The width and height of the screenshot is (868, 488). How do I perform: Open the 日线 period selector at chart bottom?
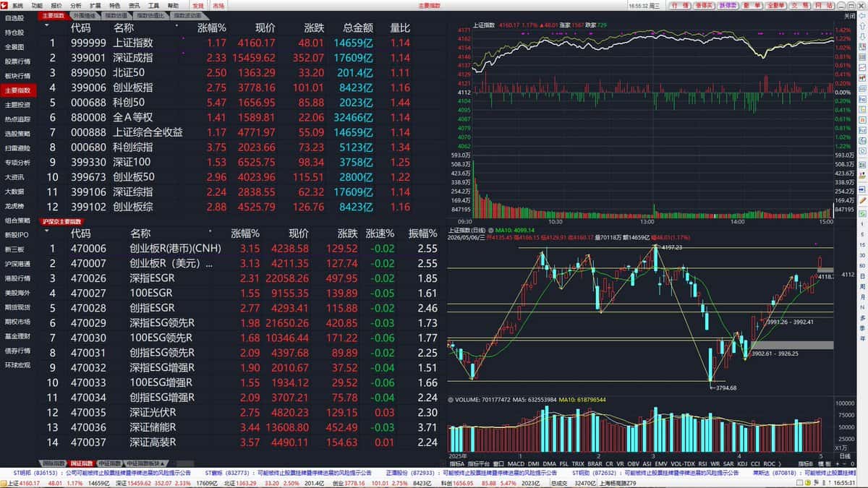[845, 456]
